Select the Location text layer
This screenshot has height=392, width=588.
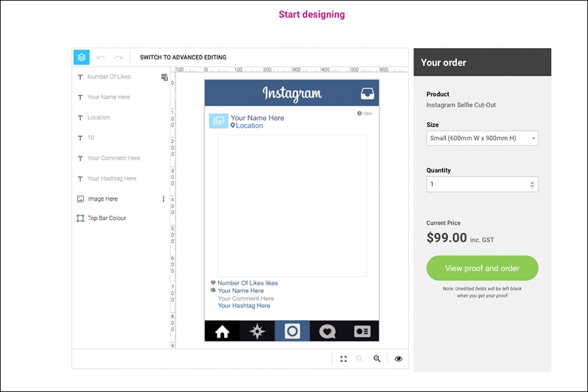(99, 118)
